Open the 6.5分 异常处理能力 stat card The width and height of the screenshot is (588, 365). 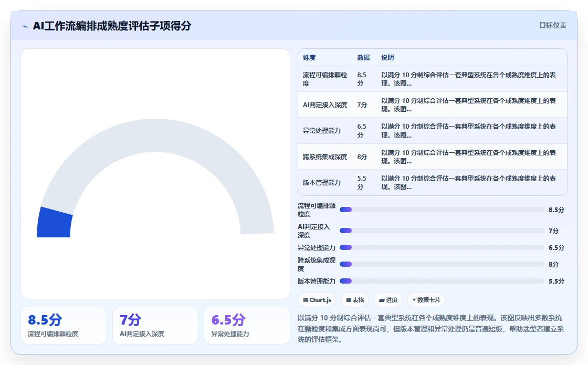[247, 325]
